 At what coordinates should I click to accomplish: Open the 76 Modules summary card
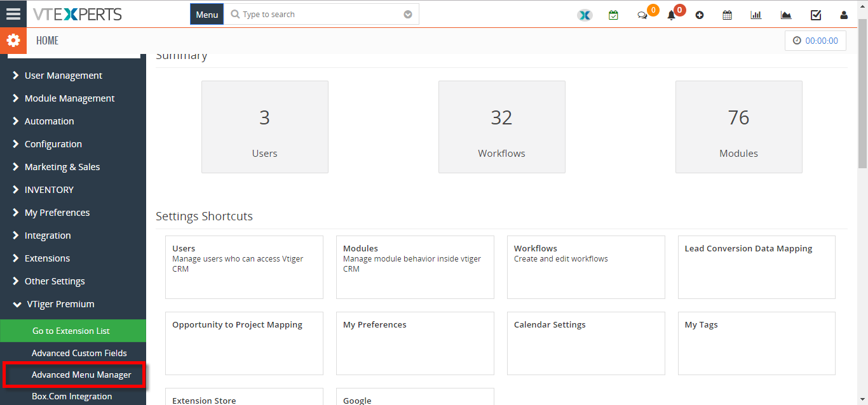(x=739, y=127)
